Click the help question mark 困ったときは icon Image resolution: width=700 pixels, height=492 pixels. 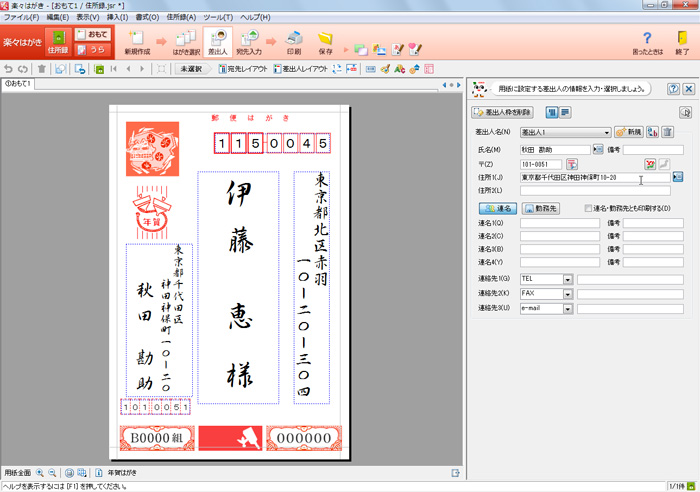click(x=646, y=42)
